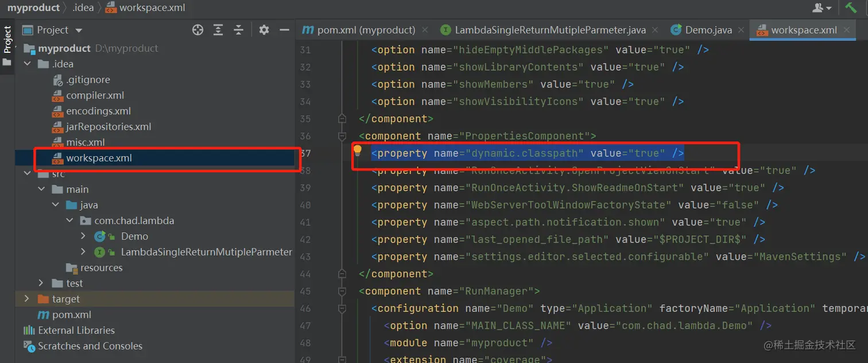Click the Expand All icon in Project panel
Image resolution: width=868 pixels, height=363 pixels.
click(218, 30)
